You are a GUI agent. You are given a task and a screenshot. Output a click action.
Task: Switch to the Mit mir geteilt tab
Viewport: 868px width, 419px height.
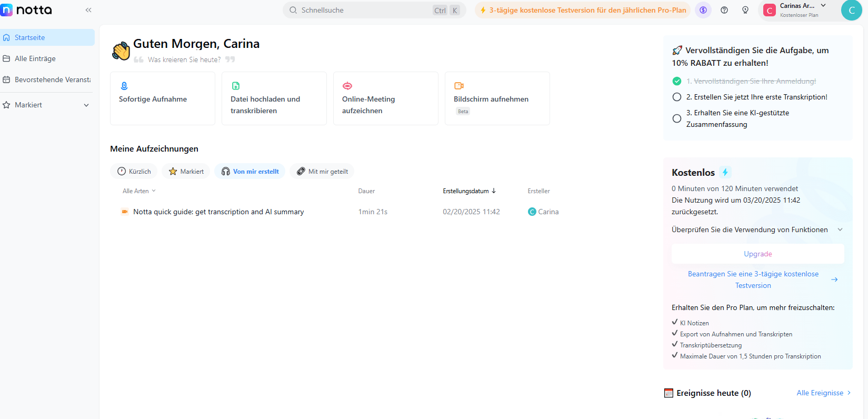[x=322, y=172]
